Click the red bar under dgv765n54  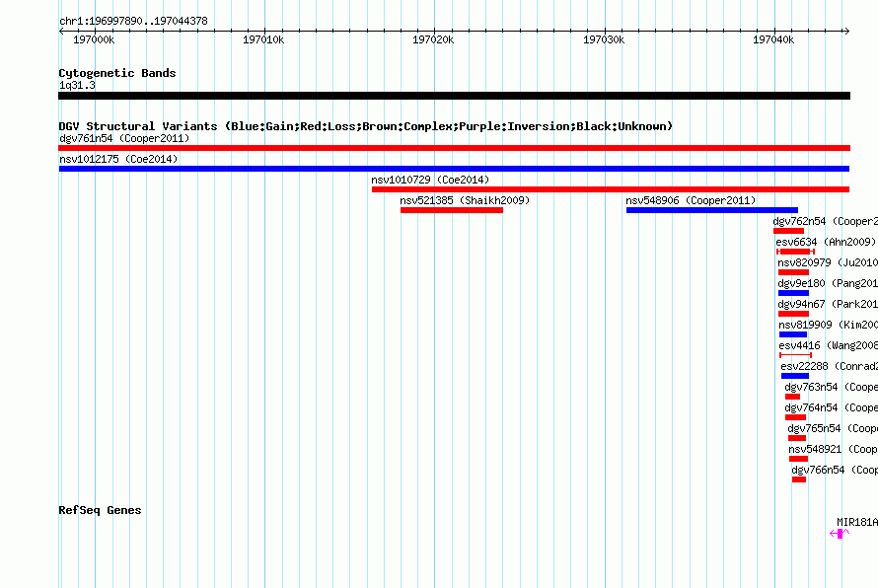(x=797, y=438)
